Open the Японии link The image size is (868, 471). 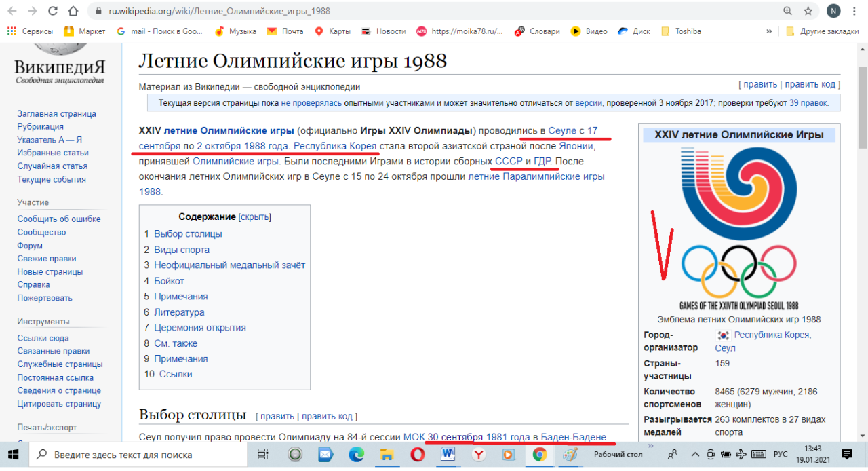[576, 145]
